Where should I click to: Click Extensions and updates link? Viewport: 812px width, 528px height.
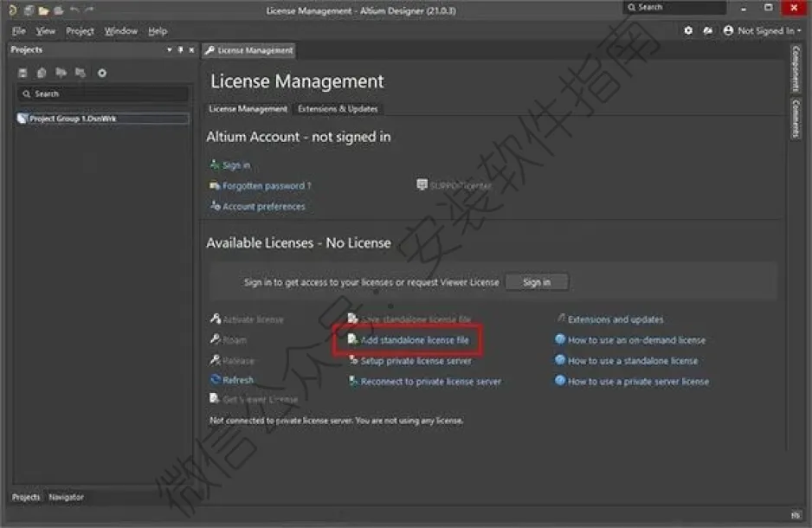click(615, 319)
